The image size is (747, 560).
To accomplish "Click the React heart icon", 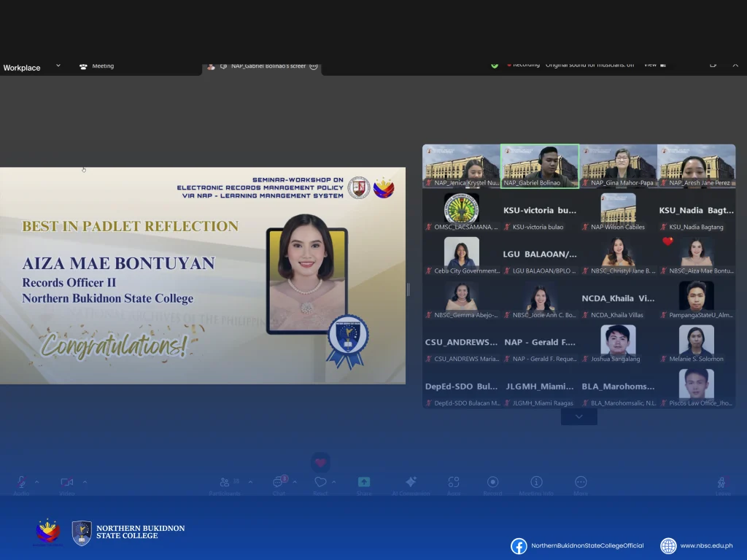I will coord(320,483).
